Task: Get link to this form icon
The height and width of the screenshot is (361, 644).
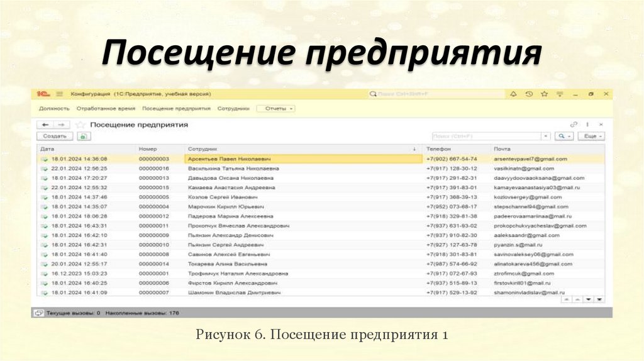Action: click(x=574, y=125)
